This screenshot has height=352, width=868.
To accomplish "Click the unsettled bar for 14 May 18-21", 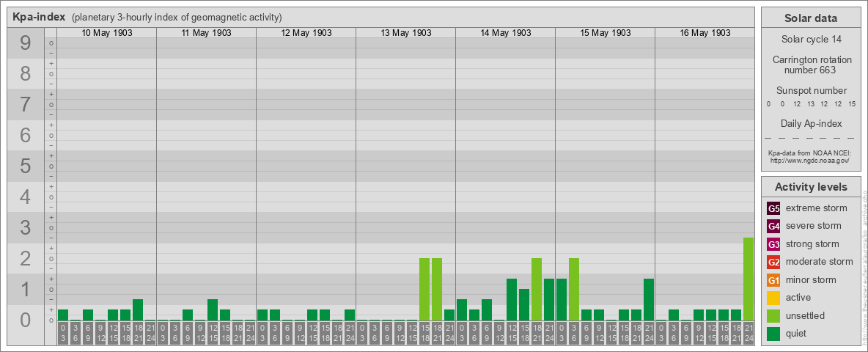I will [x=537, y=290].
